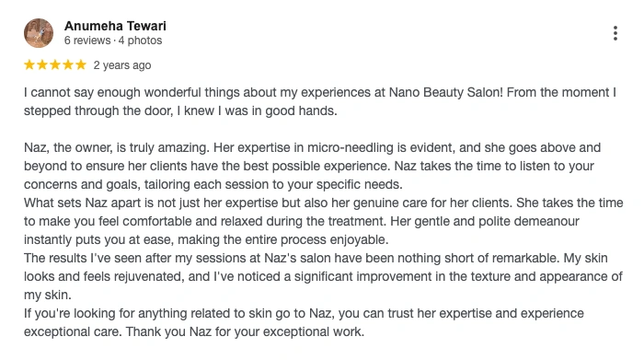Click the line starting "The results I've seen"

click(316, 258)
